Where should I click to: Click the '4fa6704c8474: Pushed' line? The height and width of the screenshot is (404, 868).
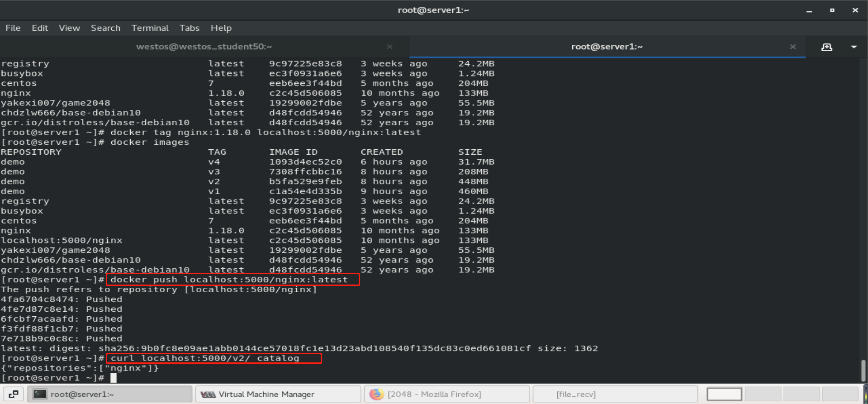point(62,299)
